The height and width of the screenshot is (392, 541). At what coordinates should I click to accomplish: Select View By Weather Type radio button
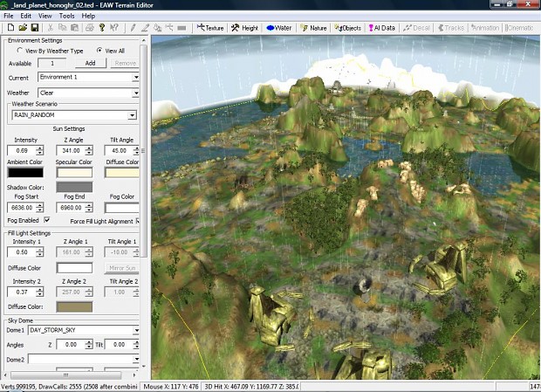pyautogui.click(x=20, y=51)
